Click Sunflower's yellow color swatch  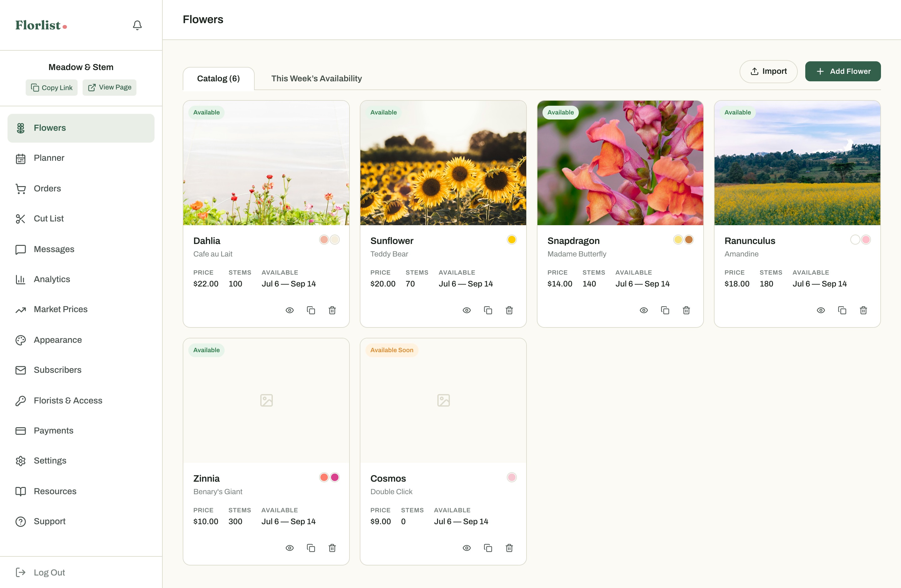pos(512,240)
